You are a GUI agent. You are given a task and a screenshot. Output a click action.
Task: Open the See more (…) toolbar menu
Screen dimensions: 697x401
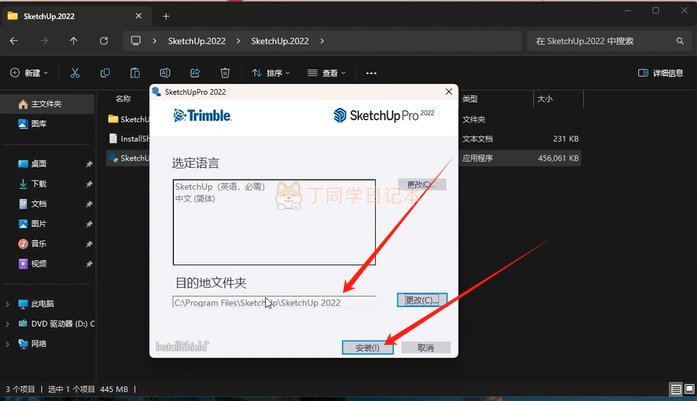tap(371, 73)
